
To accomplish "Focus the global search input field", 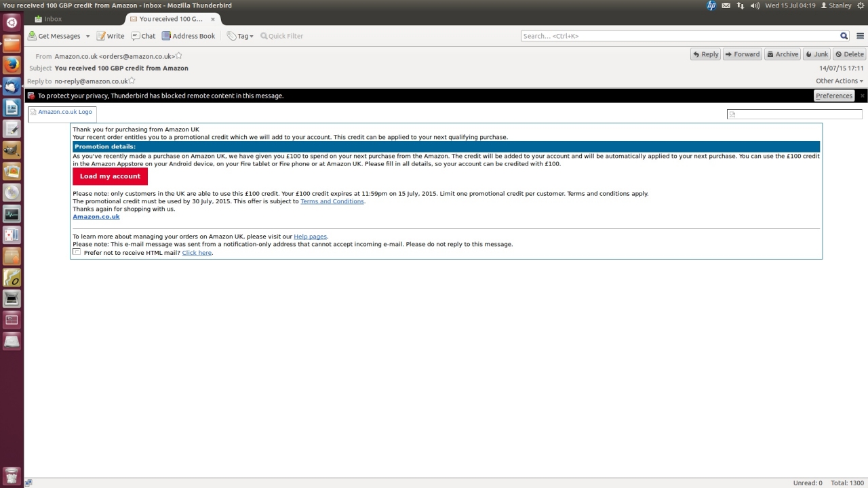I will 679,36.
